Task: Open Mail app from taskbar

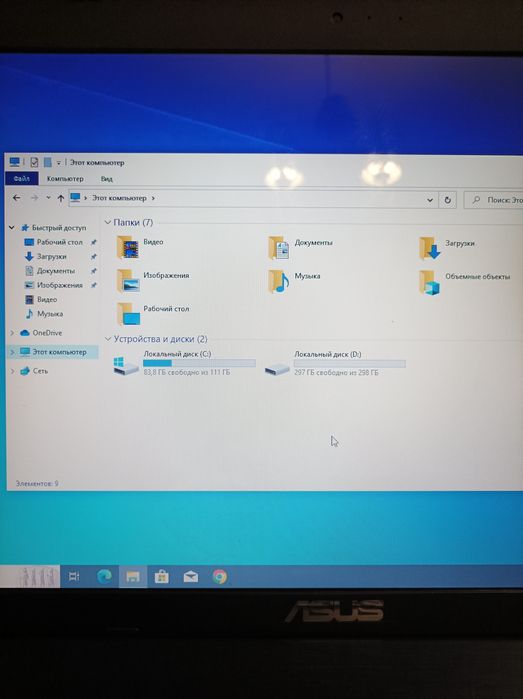Action: [191, 577]
